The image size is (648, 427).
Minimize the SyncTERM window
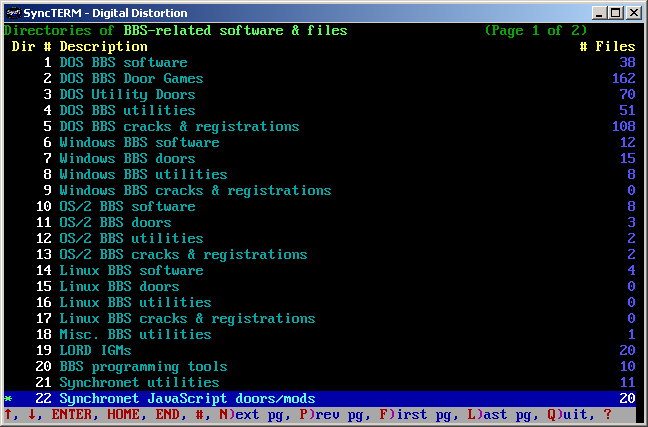(598, 12)
